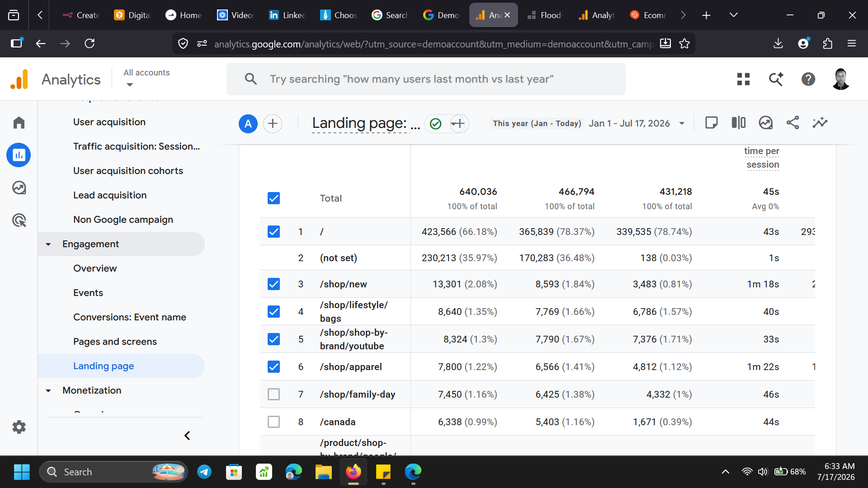Image resolution: width=868 pixels, height=488 pixels.
Task: Open the date range dropdown arrow
Action: tap(682, 123)
